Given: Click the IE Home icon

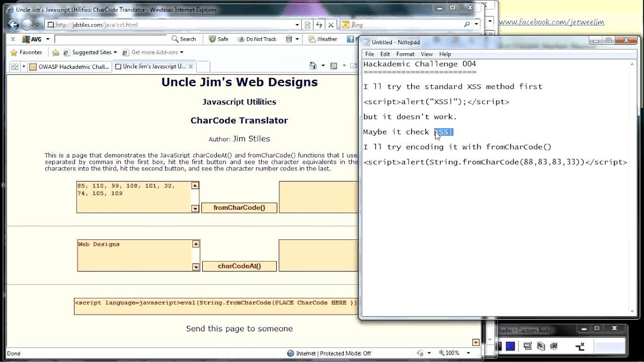Looking at the screenshot, I should tap(313, 66).
